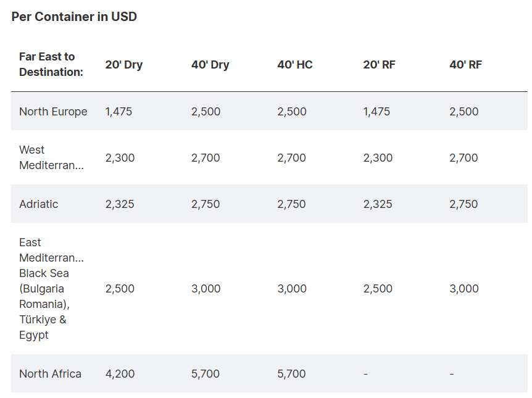Click the Far East to Destination header
This screenshot has height=398, width=532.
click(x=51, y=64)
